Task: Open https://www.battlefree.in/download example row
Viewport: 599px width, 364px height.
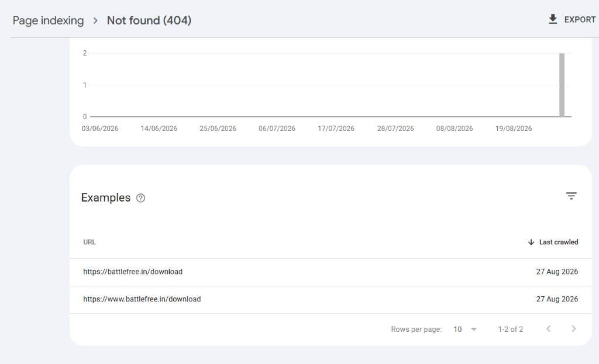Action: click(331, 300)
